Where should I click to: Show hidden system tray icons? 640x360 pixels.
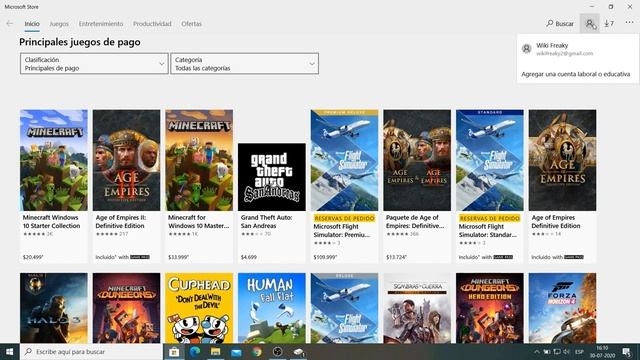(x=537, y=352)
